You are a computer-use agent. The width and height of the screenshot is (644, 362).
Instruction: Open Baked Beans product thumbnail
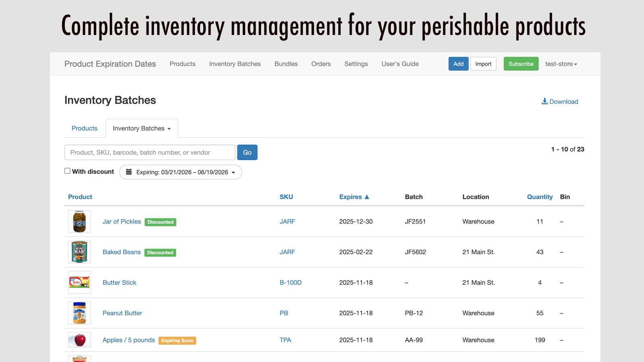(79, 252)
